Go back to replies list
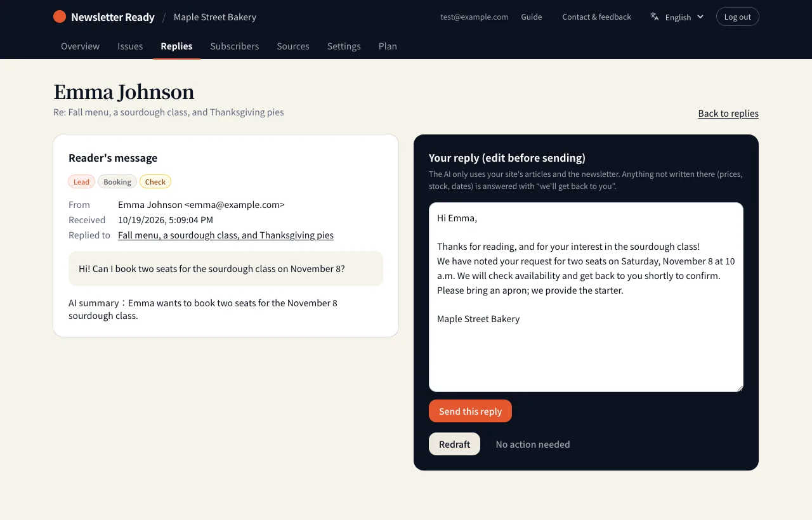This screenshot has height=520, width=812. click(728, 114)
